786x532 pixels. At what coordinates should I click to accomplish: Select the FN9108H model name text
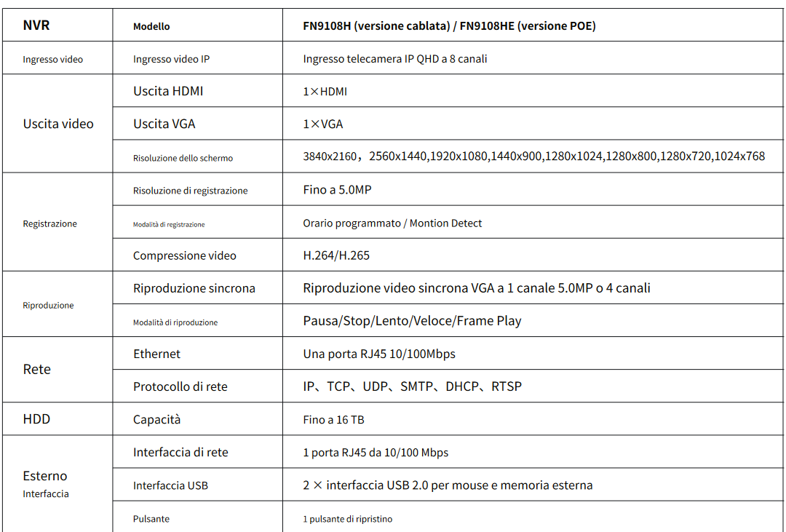coord(449,26)
